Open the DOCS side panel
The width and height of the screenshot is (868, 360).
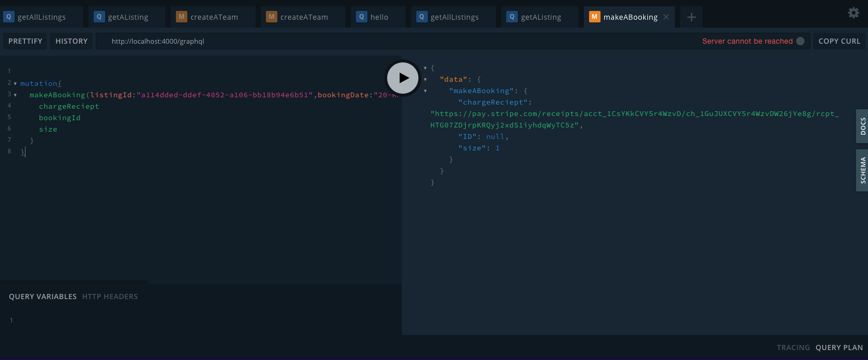pyautogui.click(x=862, y=126)
